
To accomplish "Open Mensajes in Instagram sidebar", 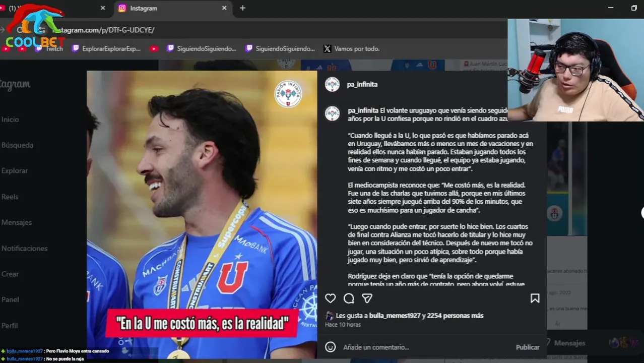I will point(17,222).
